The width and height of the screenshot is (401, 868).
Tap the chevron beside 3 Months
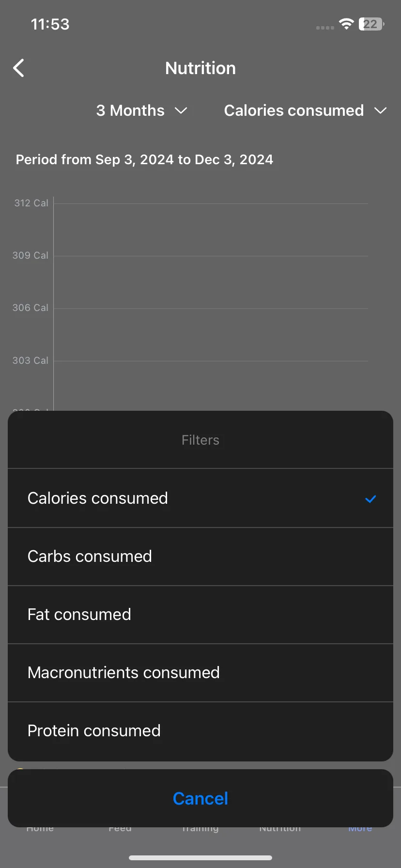click(x=181, y=111)
